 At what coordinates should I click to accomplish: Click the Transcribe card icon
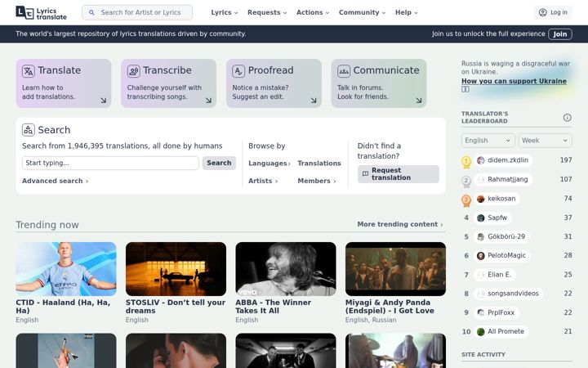[133, 71]
